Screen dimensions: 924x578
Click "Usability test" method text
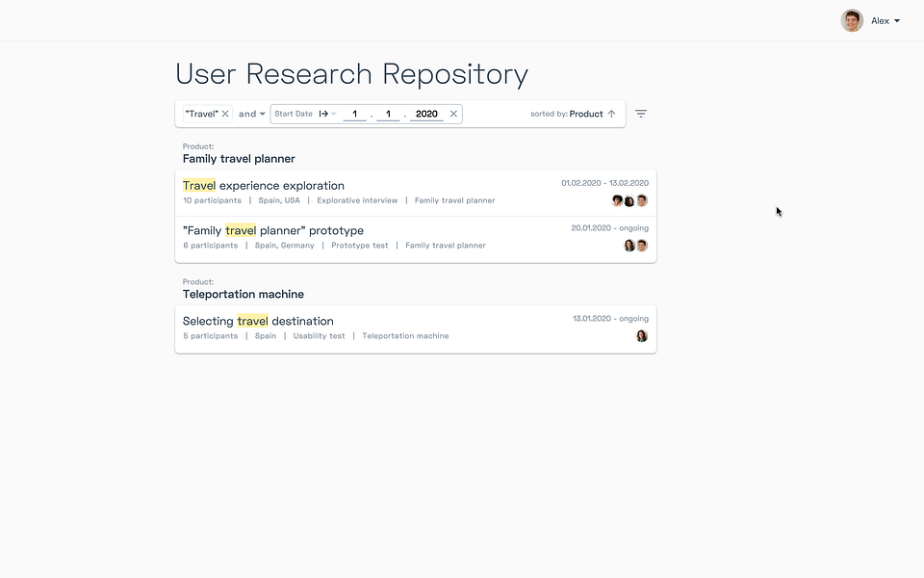319,336
